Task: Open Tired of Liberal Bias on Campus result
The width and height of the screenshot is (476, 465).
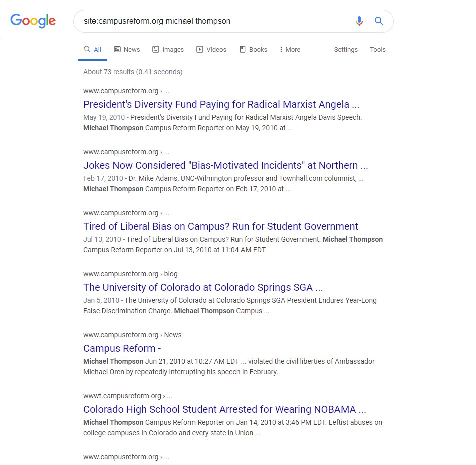Action: [220, 226]
